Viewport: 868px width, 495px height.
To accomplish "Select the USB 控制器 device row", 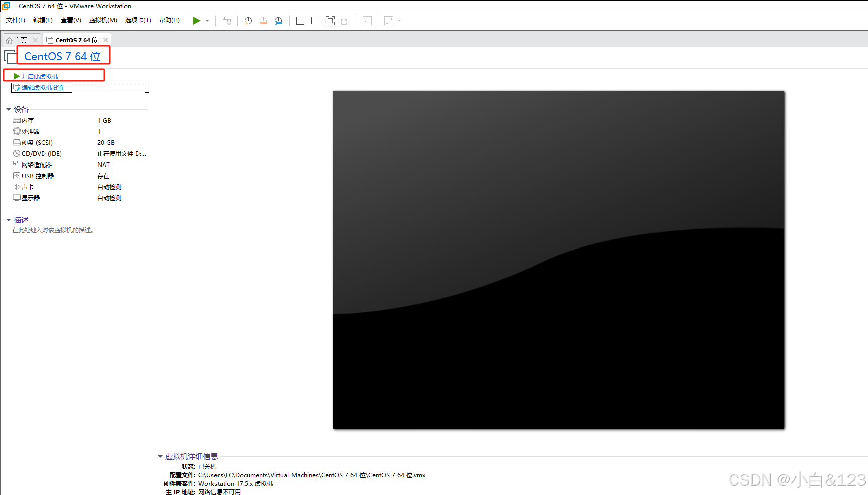I will (80, 176).
